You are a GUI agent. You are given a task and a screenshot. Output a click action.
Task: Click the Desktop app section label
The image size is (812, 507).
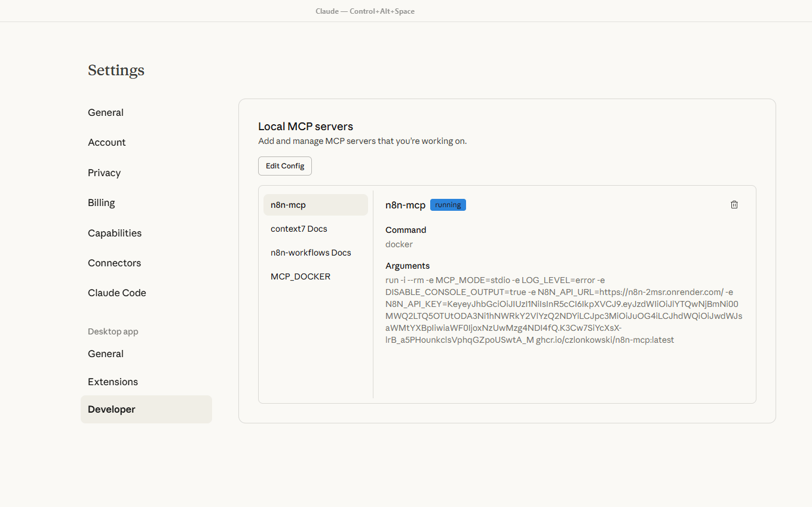coord(113,331)
